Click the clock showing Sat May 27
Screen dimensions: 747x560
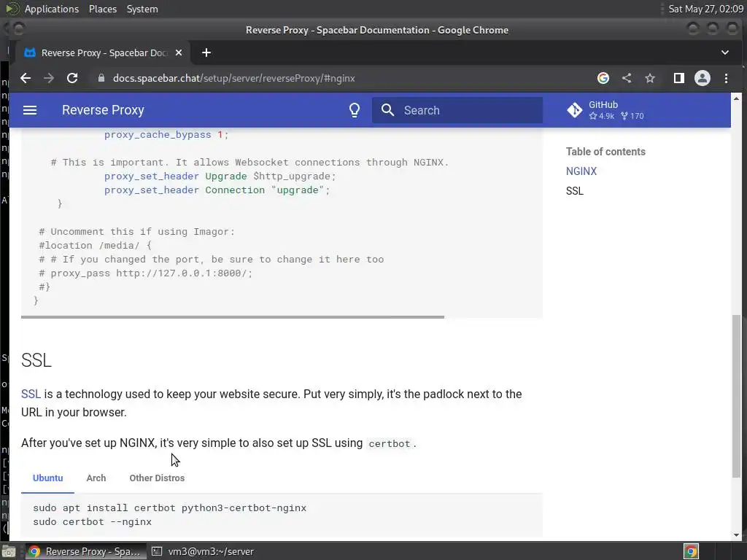pos(705,9)
